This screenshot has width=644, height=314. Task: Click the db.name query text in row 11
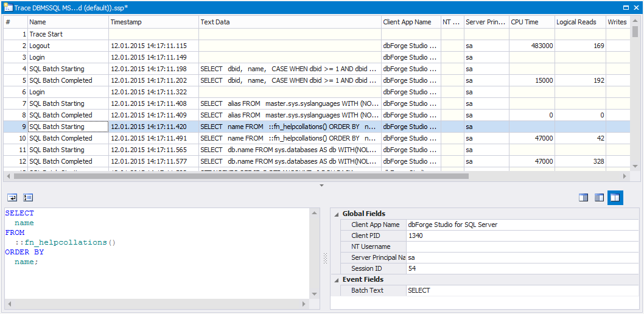[x=290, y=150]
